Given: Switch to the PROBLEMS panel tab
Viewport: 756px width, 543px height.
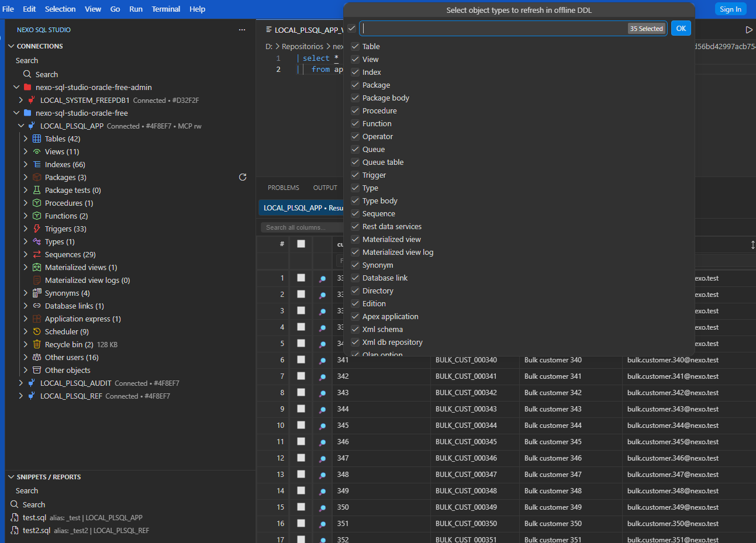Looking at the screenshot, I should tap(284, 188).
